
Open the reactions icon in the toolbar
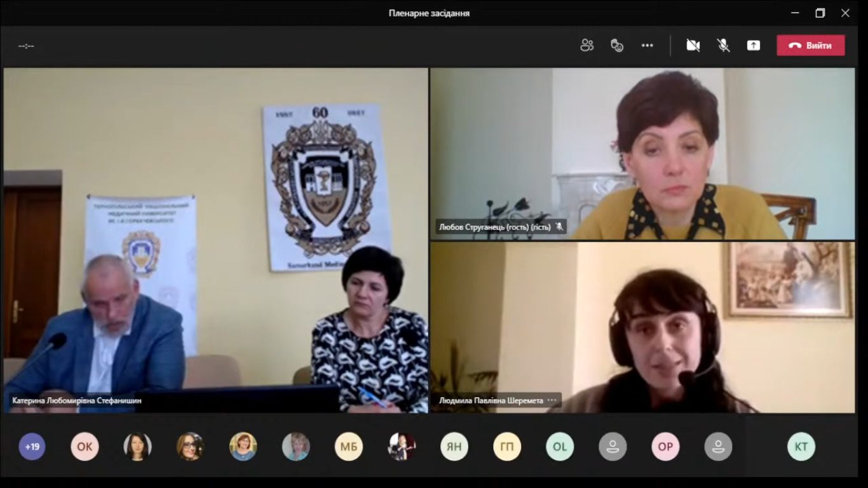coord(616,45)
